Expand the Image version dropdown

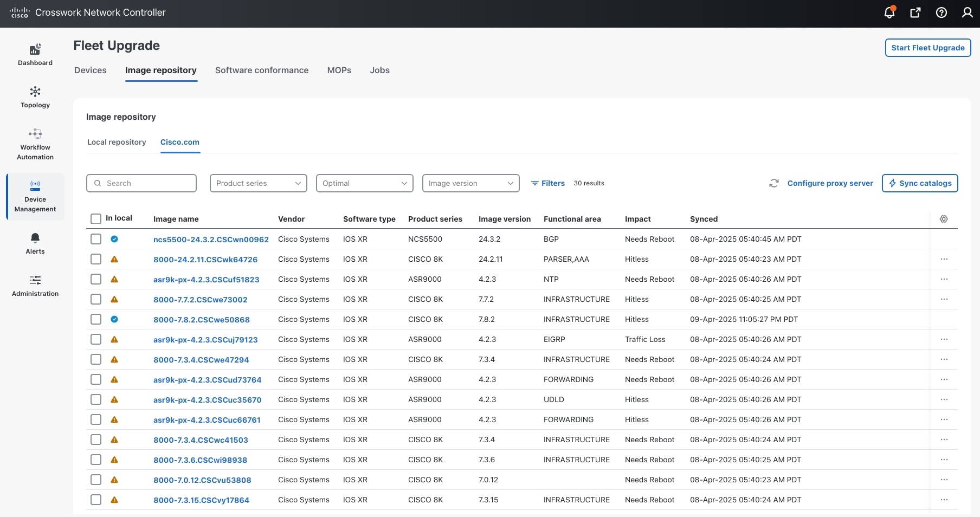tap(470, 183)
